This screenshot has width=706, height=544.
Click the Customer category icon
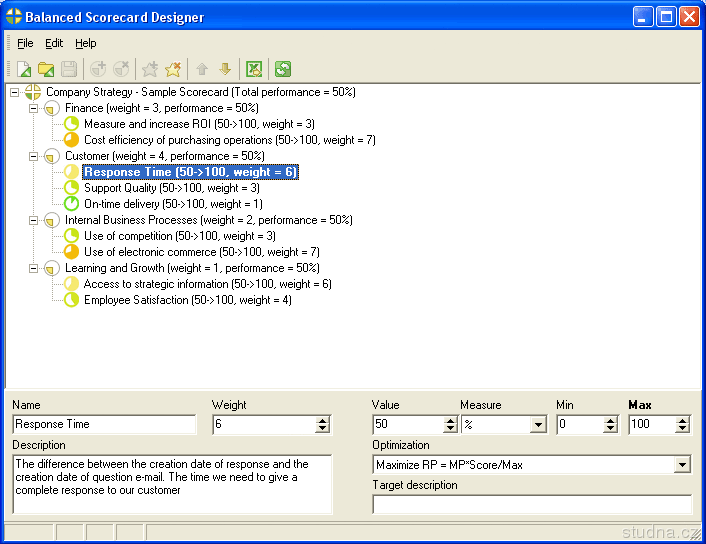click(x=52, y=156)
